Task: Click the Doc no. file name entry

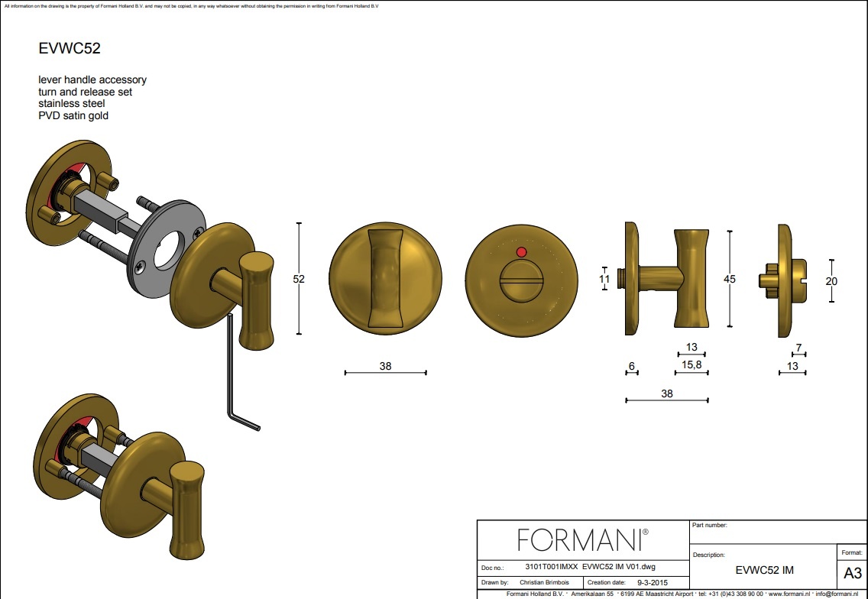Action: (x=591, y=567)
